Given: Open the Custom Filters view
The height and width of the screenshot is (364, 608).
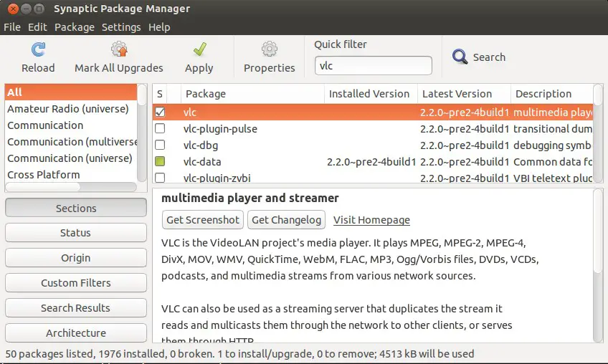Looking at the screenshot, I should (76, 282).
